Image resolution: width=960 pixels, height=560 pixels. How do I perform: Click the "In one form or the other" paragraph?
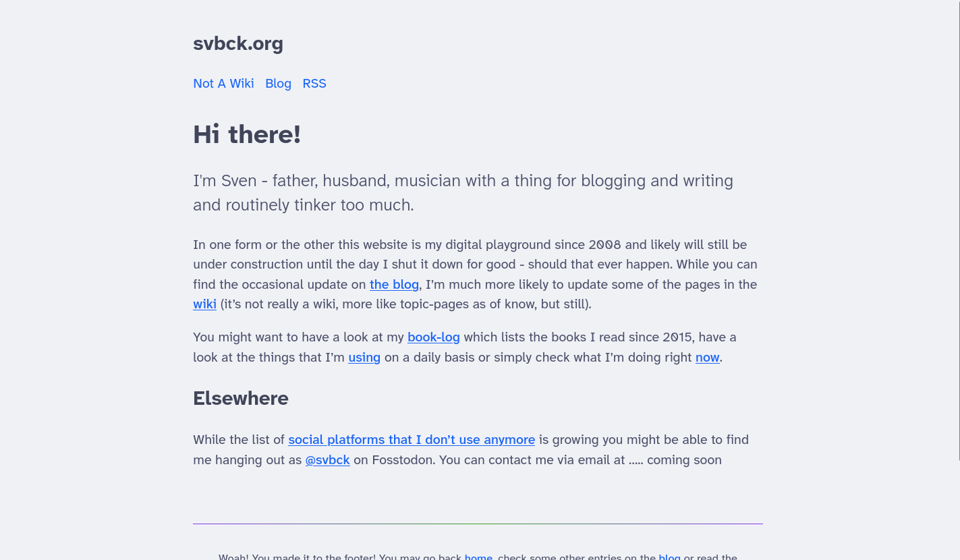pos(475,264)
